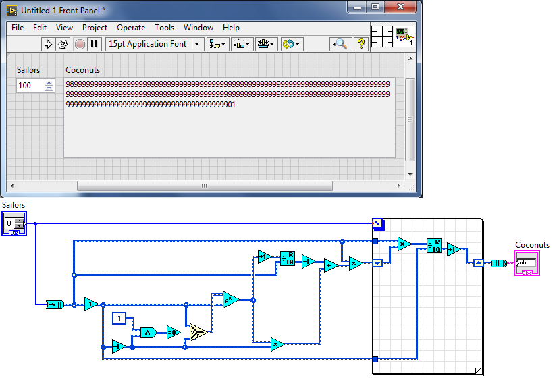Open the Reorder dropdown

pos(292,44)
